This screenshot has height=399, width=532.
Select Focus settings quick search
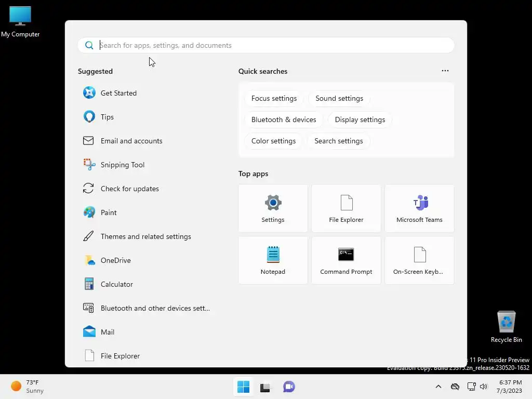274,98
